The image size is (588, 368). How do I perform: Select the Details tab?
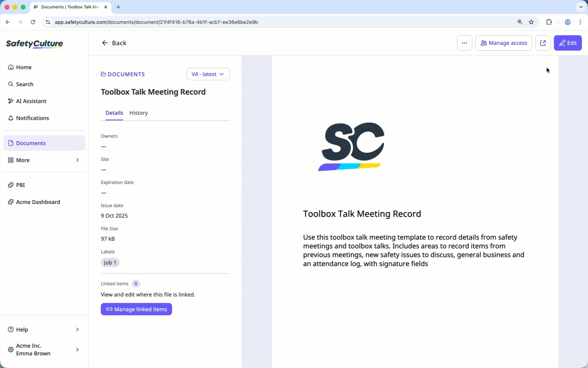click(x=114, y=113)
